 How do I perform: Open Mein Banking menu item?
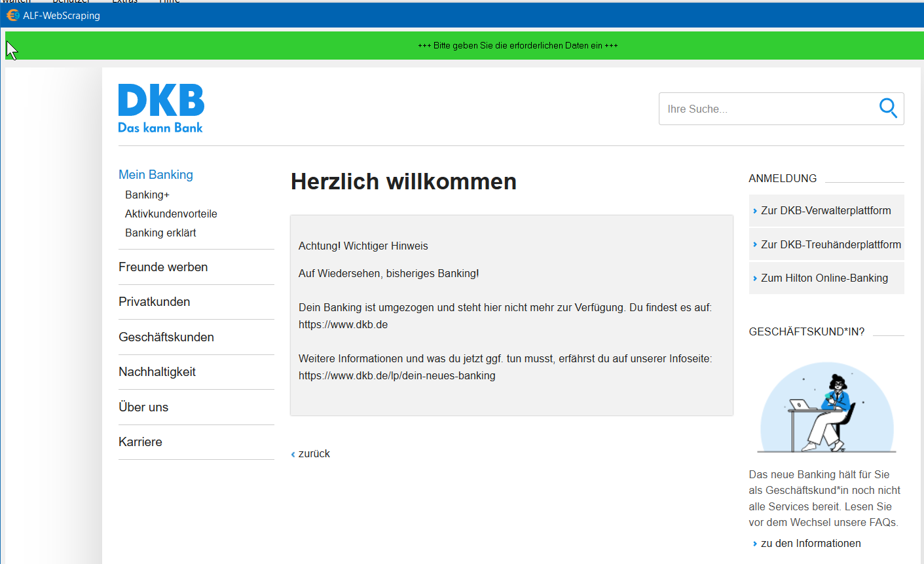point(156,174)
